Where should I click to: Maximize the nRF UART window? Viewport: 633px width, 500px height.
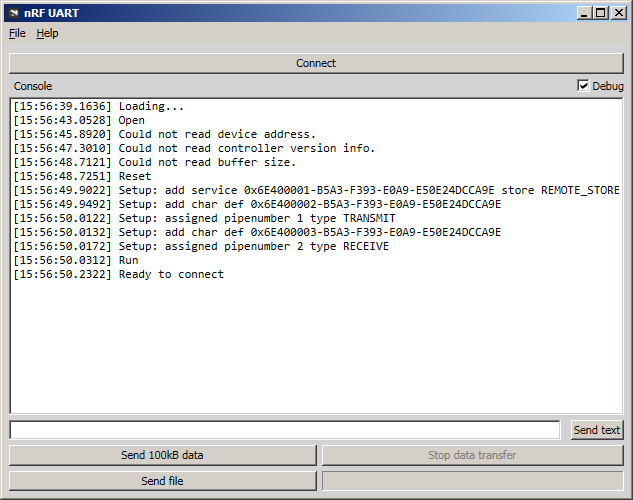click(601, 13)
